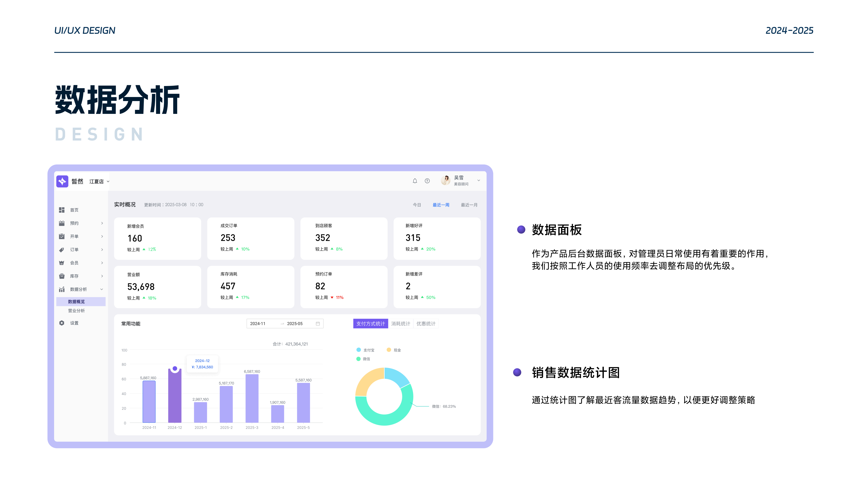Click the notification bell icon
The width and height of the screenshot is (868, 488).
click(415, 181)
